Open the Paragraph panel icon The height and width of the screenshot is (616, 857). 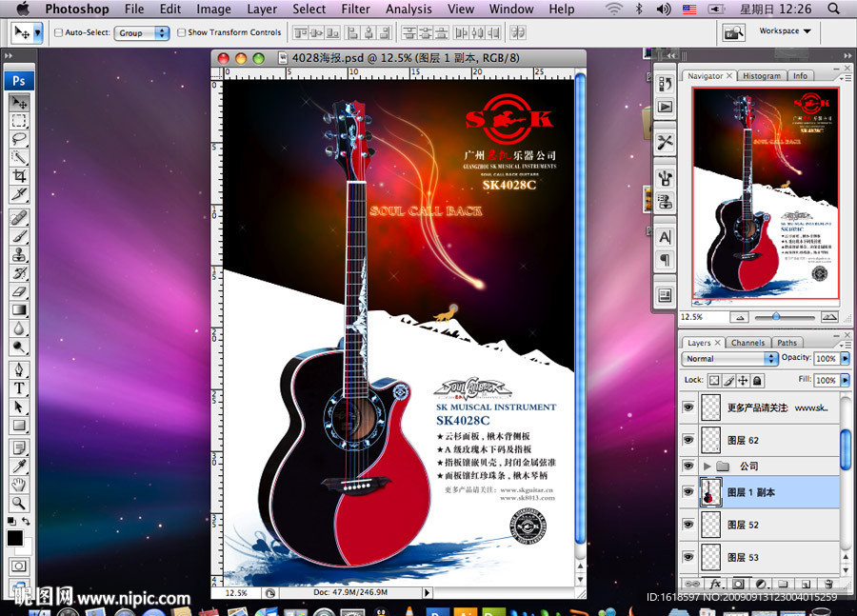tap(666, 260)
